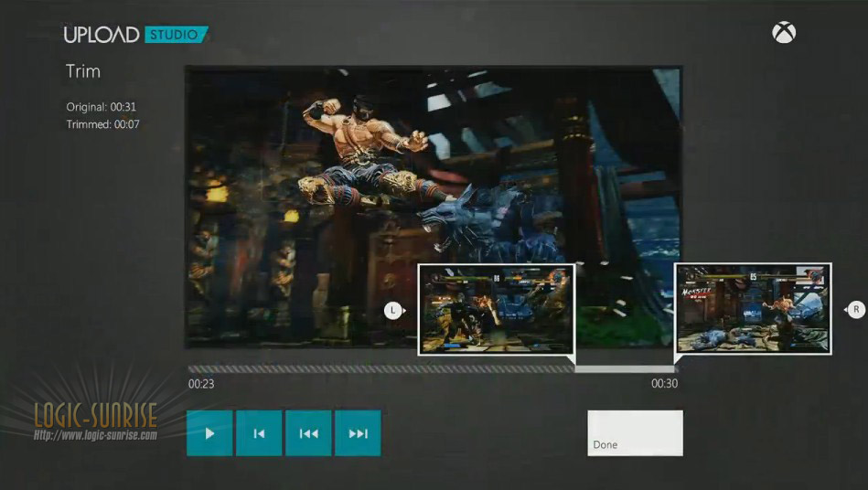The width and height of the screenshot is (868, 490).
Task: Click the Original: 00:31 text
Action: [x=101, y=107]
